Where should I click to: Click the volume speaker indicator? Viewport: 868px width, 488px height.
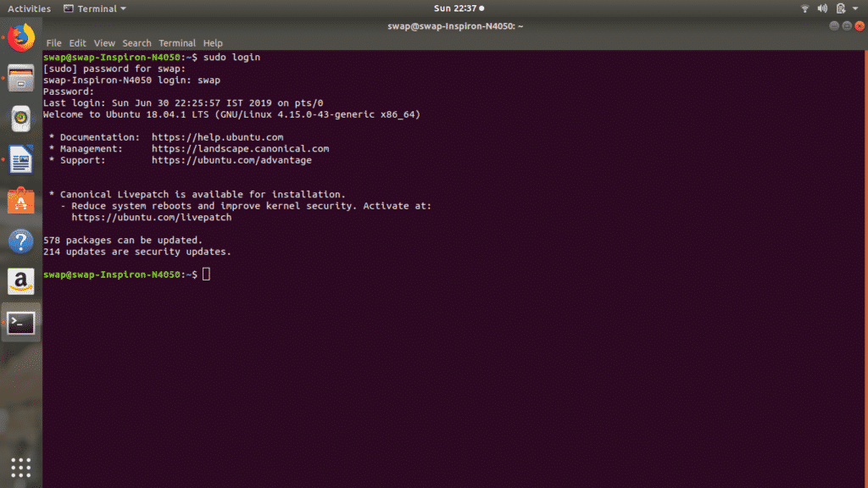point(822,8)
